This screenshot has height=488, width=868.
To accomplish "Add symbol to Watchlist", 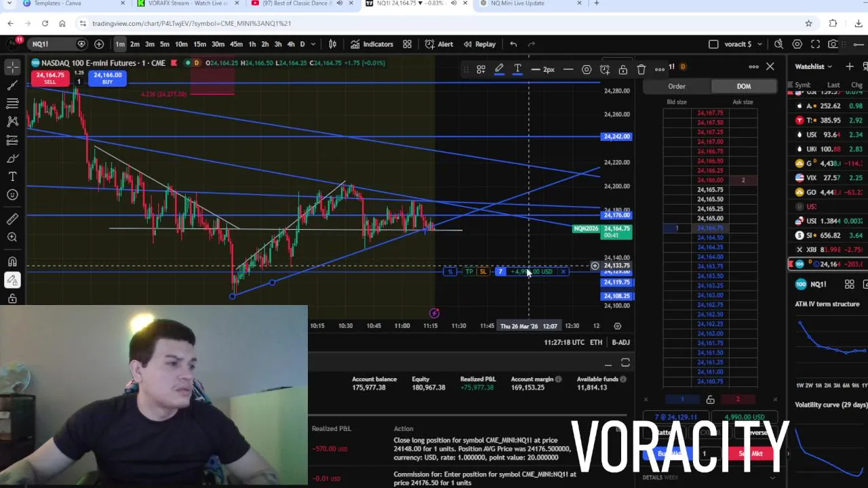I will [850, 66].
